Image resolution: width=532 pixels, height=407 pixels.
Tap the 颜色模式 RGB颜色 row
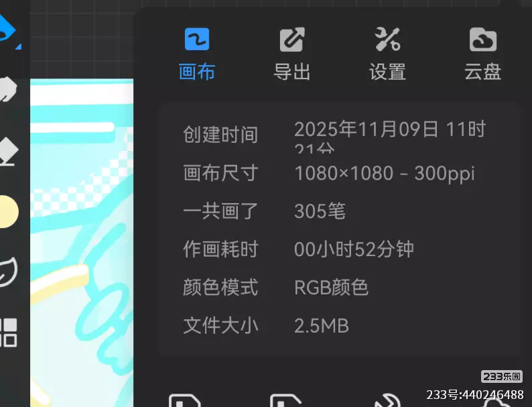275,287
